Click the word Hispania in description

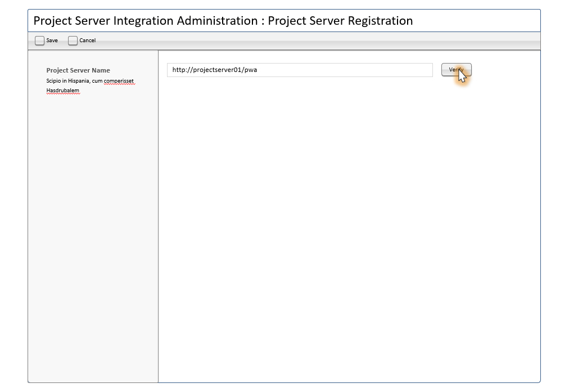point(79,81)
